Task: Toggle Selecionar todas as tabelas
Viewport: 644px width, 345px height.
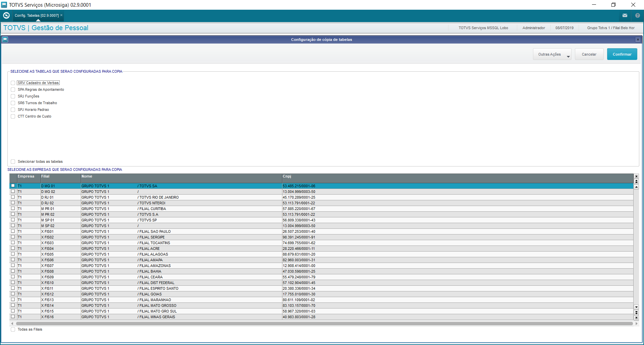Action: 13,161
